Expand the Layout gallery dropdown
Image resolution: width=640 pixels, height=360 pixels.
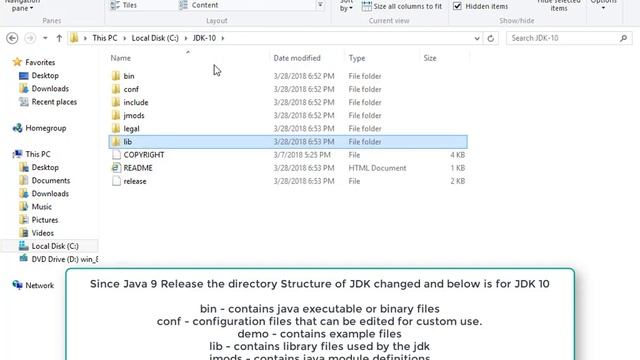click(320, 5)
